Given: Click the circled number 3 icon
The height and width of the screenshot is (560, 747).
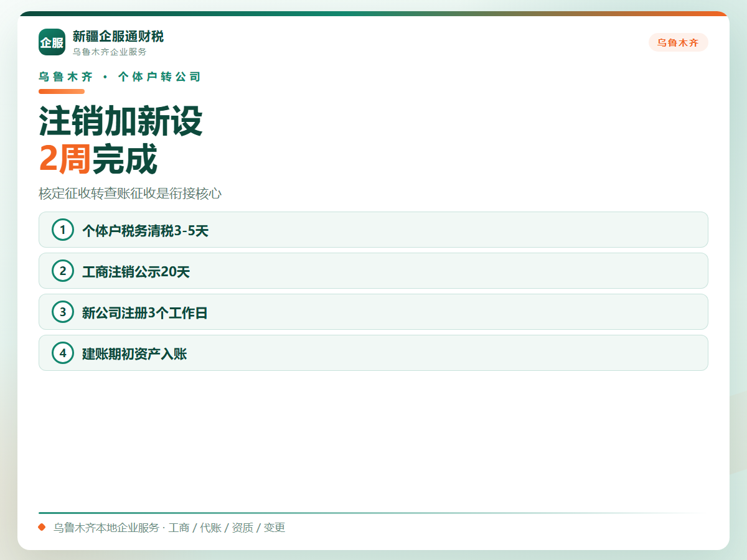Looking at the screenshot, I should (x=63, y=312).
